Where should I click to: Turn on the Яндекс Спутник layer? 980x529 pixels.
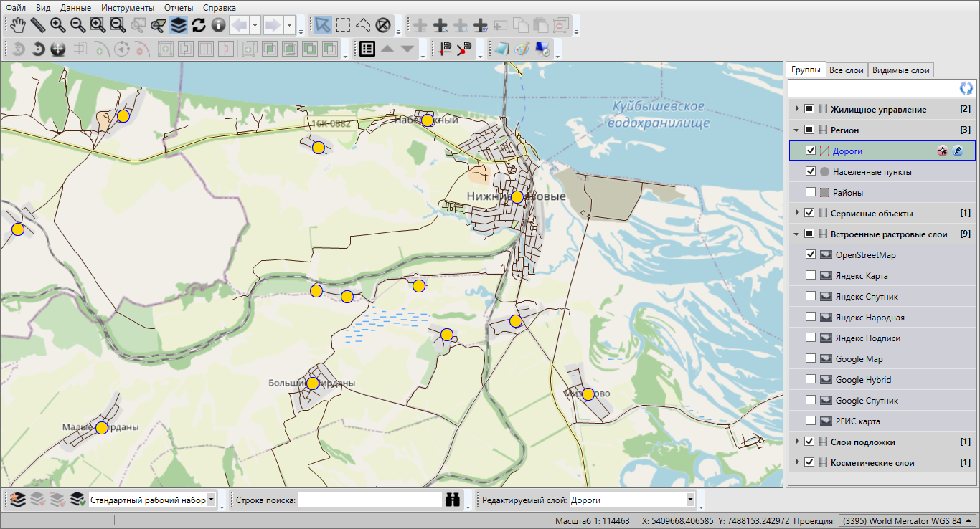click(x=811, y=296)
